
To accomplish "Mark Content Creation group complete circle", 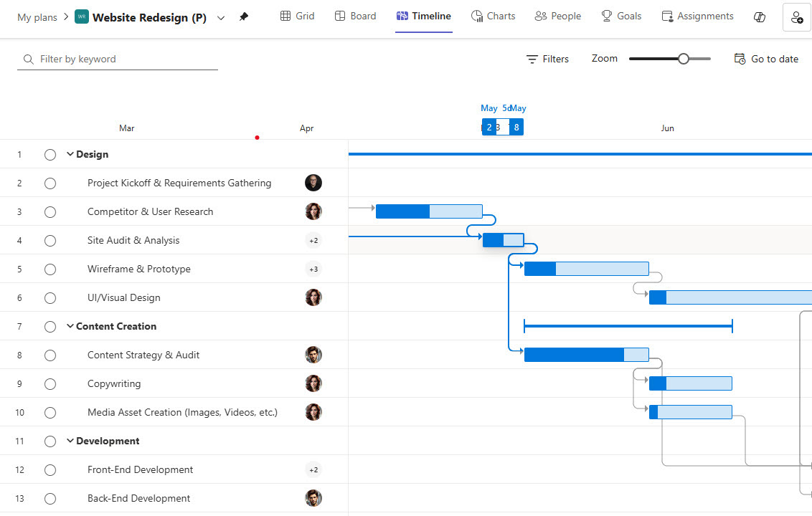I will [50, 327].
